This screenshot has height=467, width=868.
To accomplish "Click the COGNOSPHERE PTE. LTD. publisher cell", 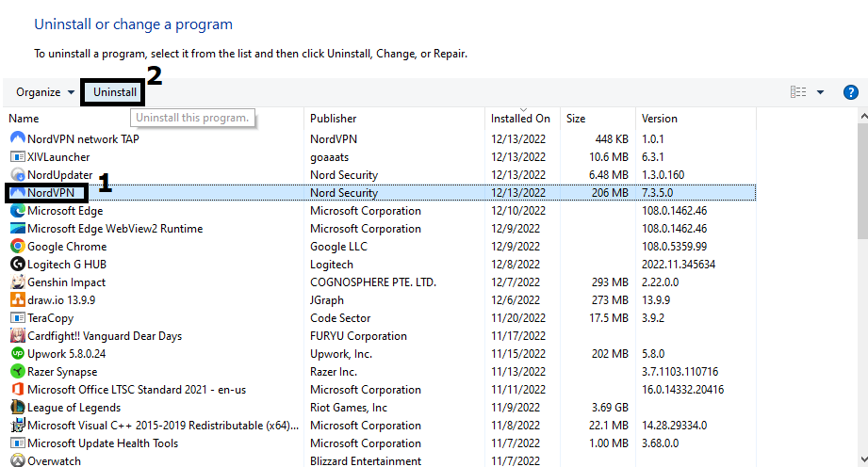I will (x=373, y=282).
